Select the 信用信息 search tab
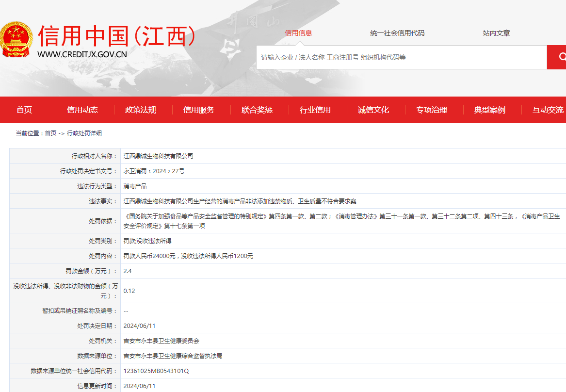Image resolution: width=566 pixels, height=392 pixels. (x=298, y=33)
